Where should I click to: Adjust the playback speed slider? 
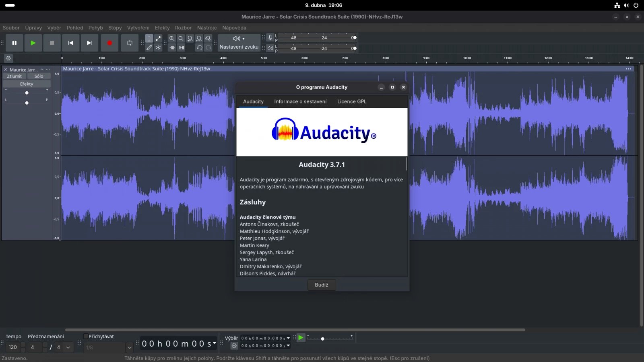[322, 339]
